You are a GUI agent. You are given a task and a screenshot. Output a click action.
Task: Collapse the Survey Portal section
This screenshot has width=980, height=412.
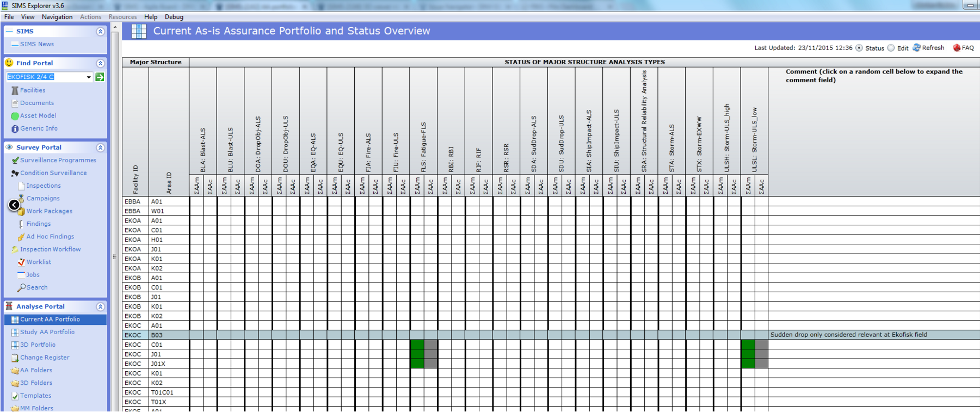(x=100, y=147)
